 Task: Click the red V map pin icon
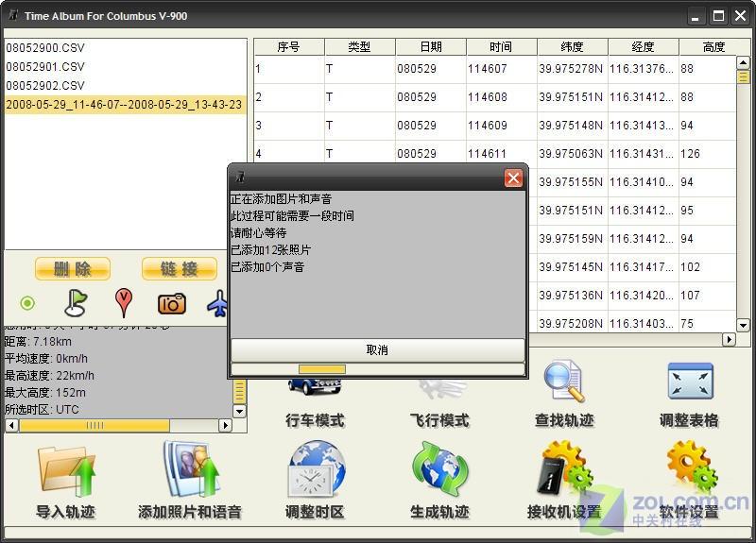[124, 302]
